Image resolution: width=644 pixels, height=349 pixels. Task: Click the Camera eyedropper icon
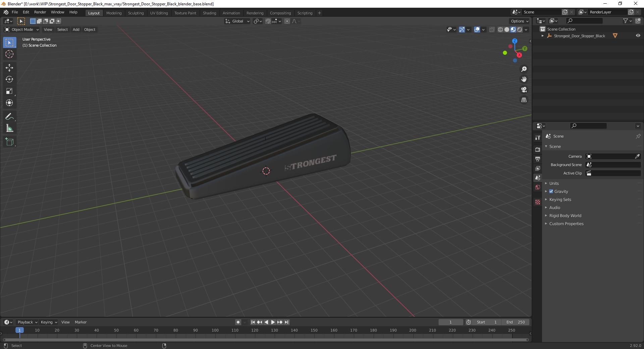[637, 156]
